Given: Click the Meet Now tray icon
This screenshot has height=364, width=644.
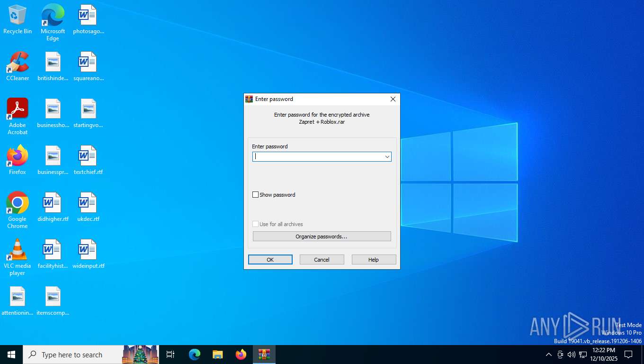Looking at the screenshot, I should coord(560,355).
